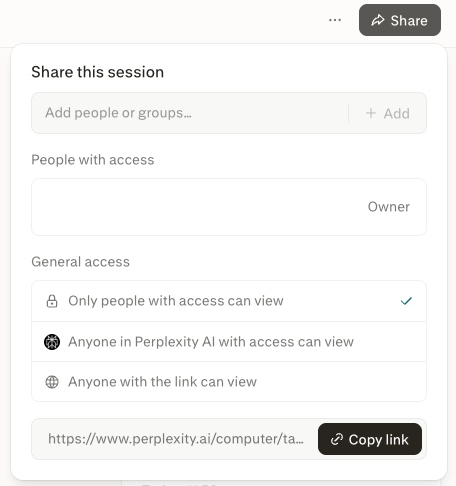Click the chain link icon on Copy link
This screenshot has height=486, width=456.
point(337,439)
